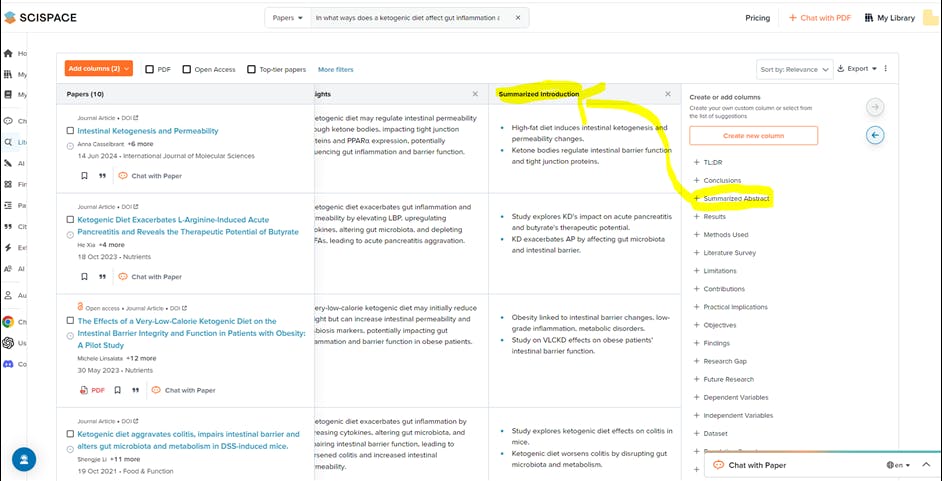Show +12 more authors for Michele Linsalata
Screen dimensions: 942x481
[x=141, y=358]
